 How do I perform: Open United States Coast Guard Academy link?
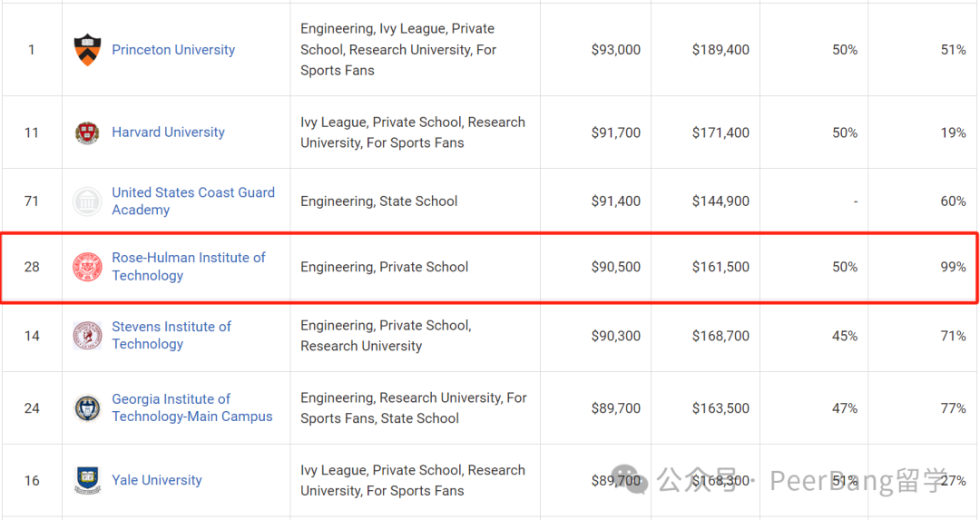coord(193,201)
